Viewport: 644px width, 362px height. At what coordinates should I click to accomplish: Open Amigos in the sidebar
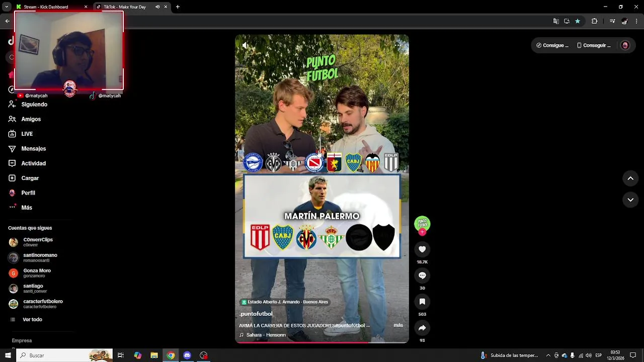(25, 119)
